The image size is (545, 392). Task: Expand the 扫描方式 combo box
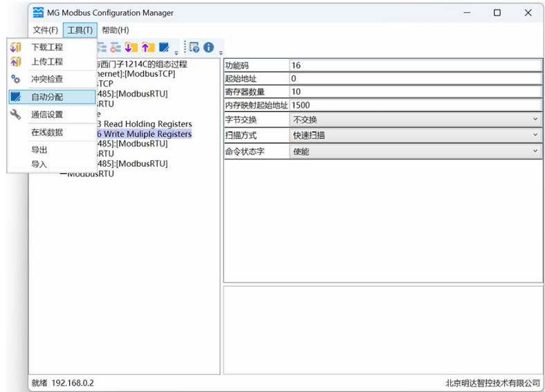tap(415, 136)
